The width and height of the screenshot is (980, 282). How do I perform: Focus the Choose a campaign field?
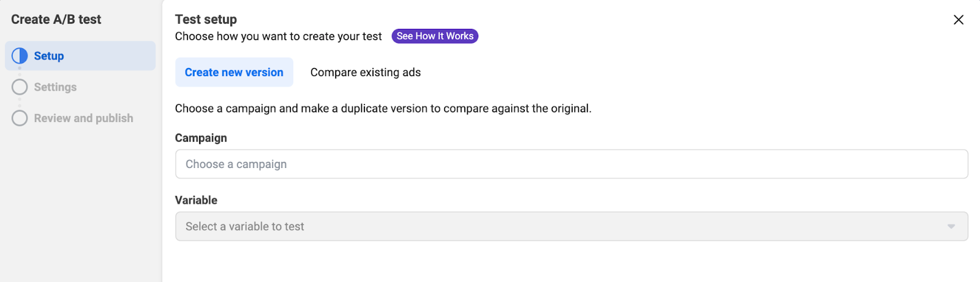(x=571, y=164)
